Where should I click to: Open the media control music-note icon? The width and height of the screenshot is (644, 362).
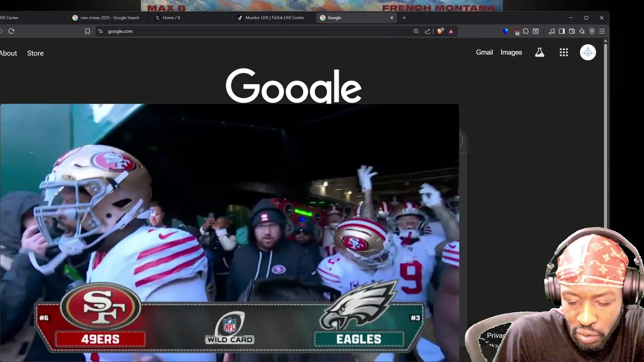click(552, 31)
